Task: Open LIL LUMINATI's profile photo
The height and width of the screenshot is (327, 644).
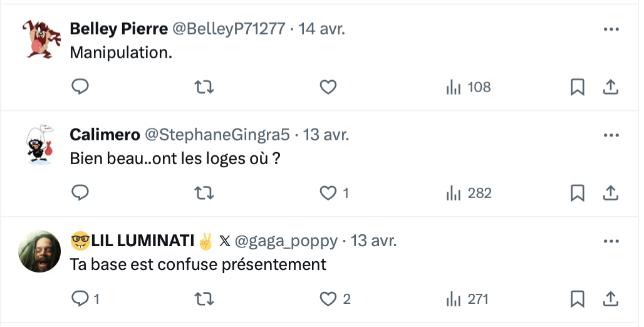Action: (39, 251)
